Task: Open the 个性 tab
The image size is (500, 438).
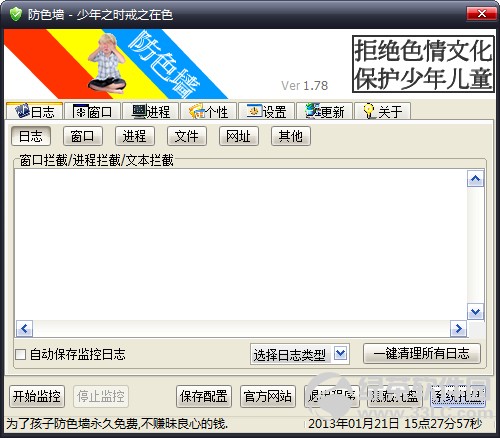Action: [209, 111]
